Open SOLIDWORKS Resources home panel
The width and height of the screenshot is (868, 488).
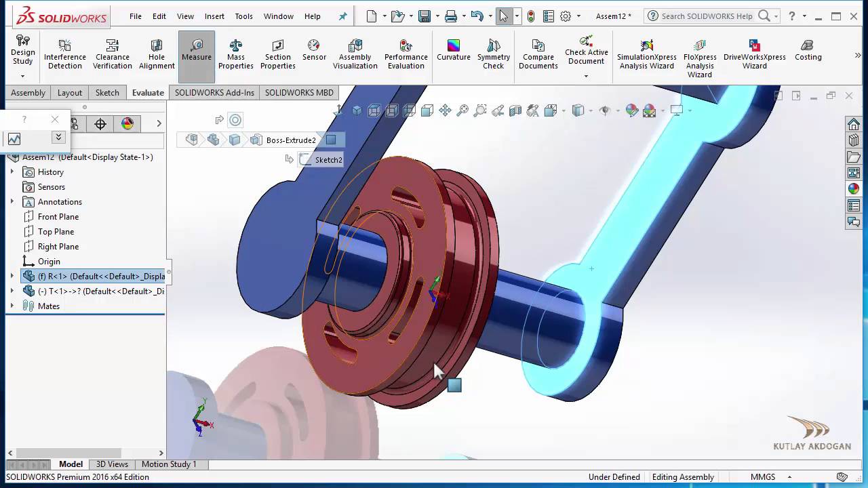(x=854, y=124)
